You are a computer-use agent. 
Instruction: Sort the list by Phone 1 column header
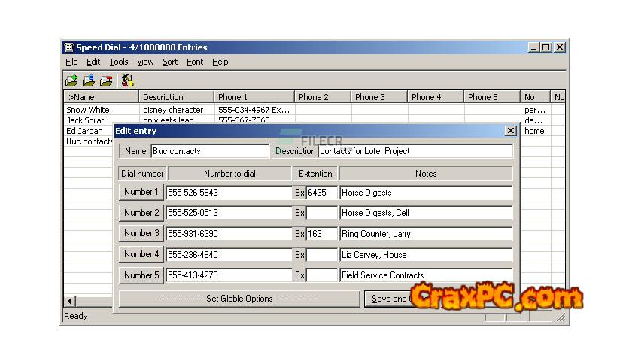[254, 97]
